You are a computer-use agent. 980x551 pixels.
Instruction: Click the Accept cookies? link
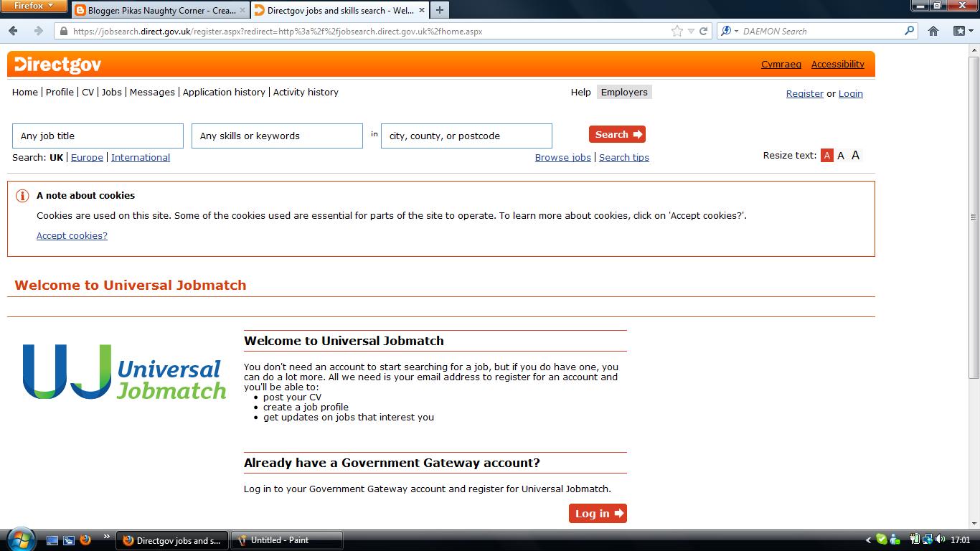coord(72,235)
